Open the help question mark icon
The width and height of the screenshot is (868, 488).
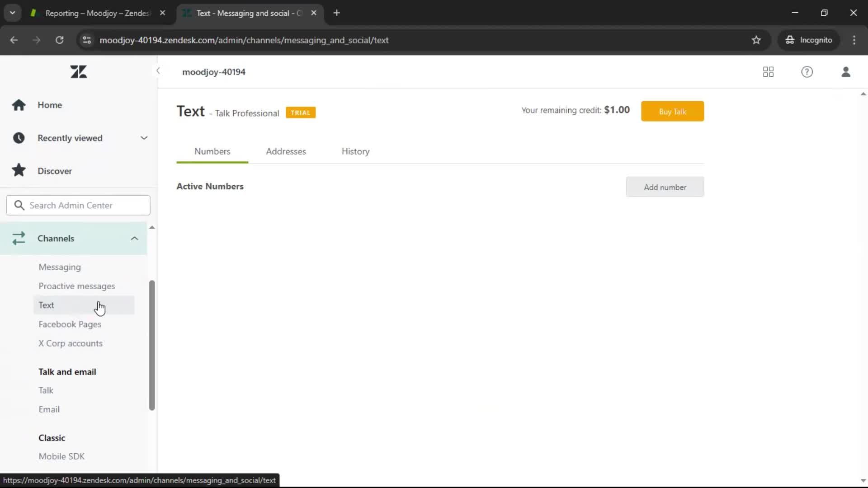pyautogui.click(x=807, y=72)
